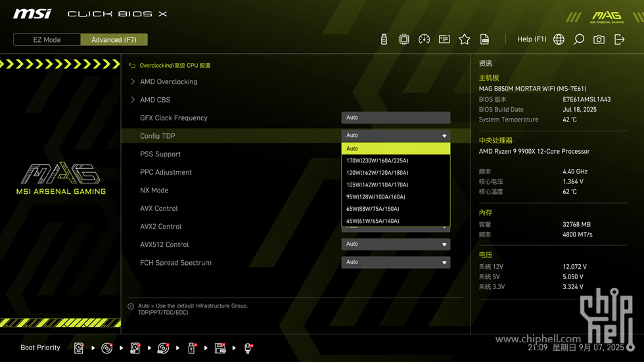
Task: Select the network cable boot priority icon
Action: [x=248, y=348]
